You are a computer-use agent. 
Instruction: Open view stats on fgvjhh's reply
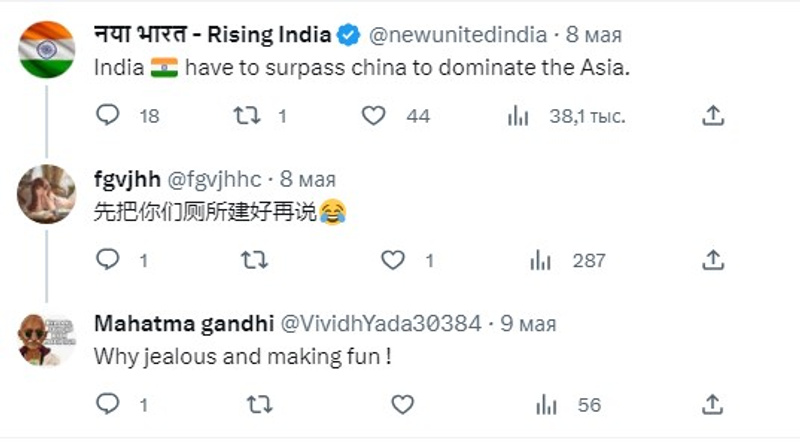541,260
